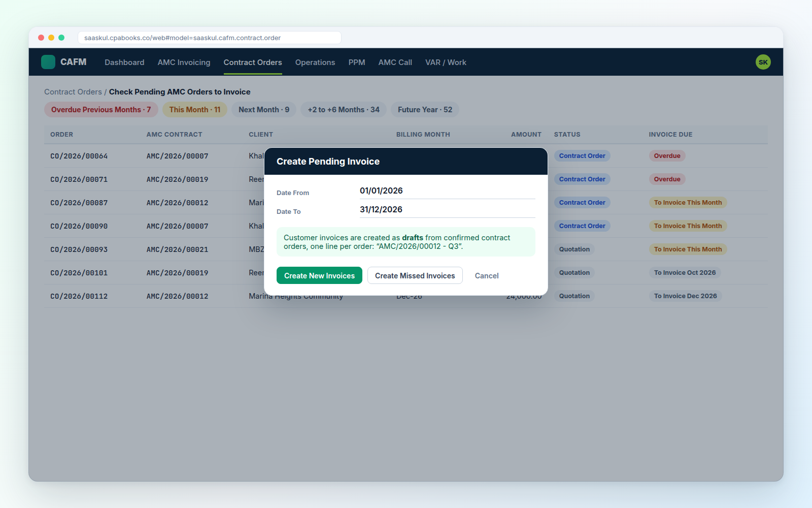
Task: Sort by AMC CONTRACT column header
Action: click(x=174, y=135)
